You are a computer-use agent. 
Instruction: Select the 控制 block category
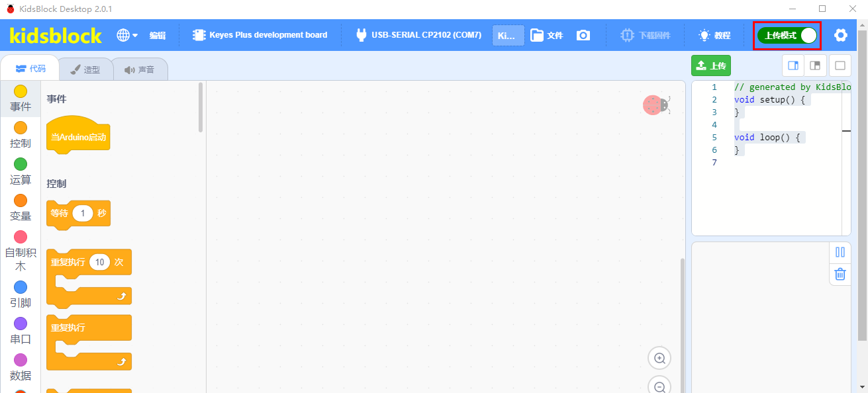point(21,135)
